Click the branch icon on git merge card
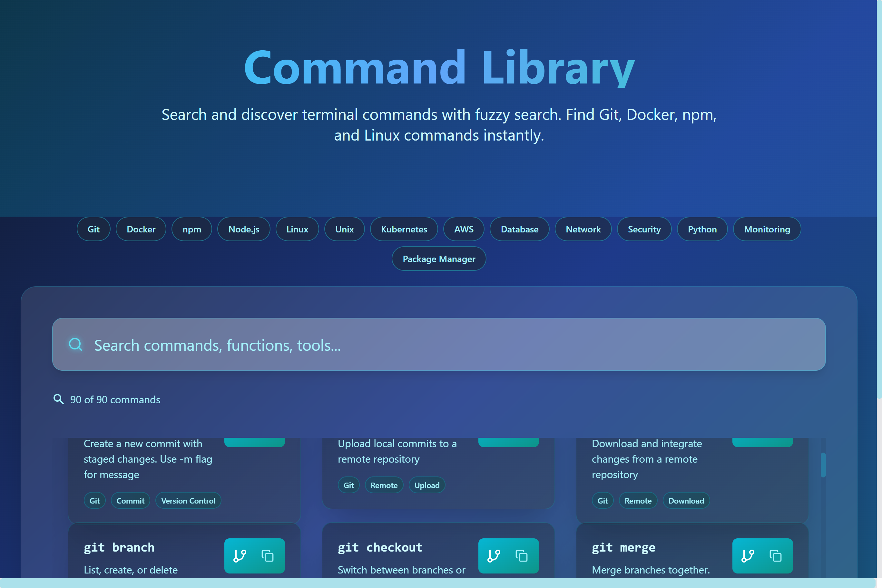882x588 pixels. click(748, 556)
